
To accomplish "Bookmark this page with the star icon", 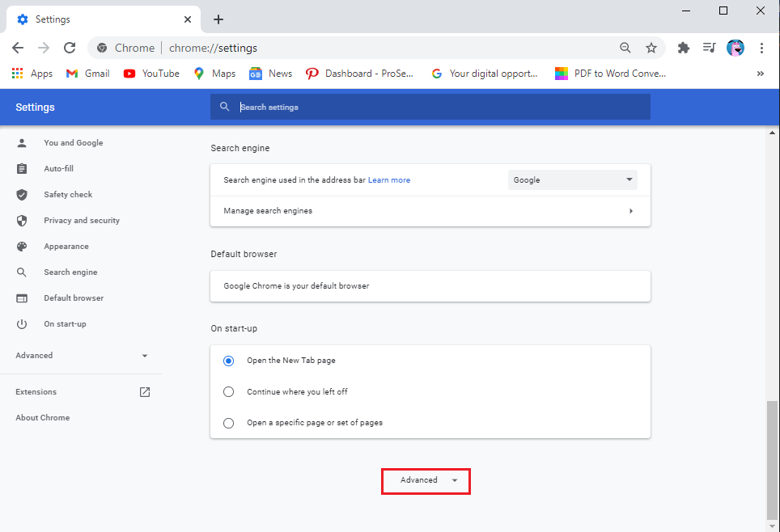I will (651, 48).
